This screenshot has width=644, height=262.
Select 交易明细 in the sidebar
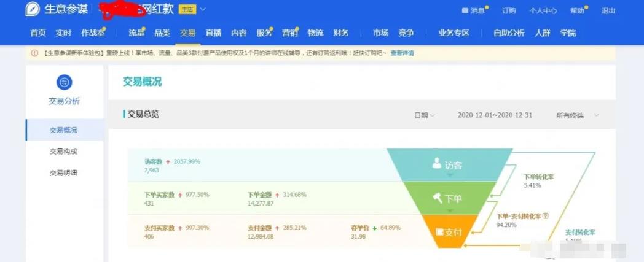[63, 172]
